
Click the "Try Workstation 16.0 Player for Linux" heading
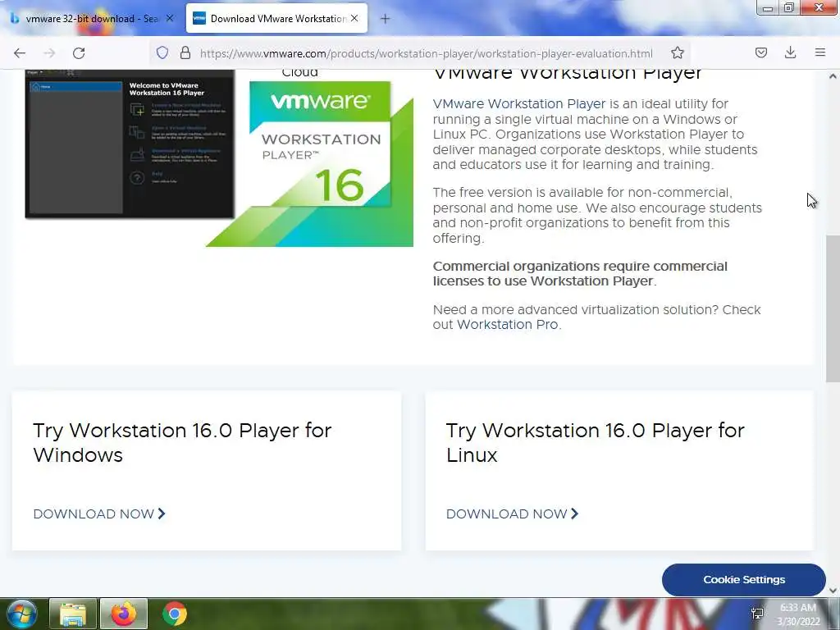pyautogui.click(x=596, y=442)
